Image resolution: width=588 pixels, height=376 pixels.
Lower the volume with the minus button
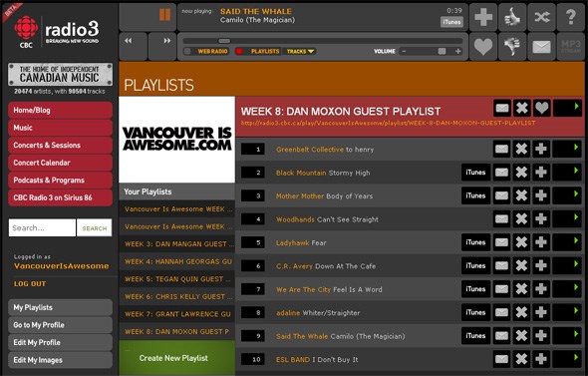pyautogui.click(x=404, y=52)
